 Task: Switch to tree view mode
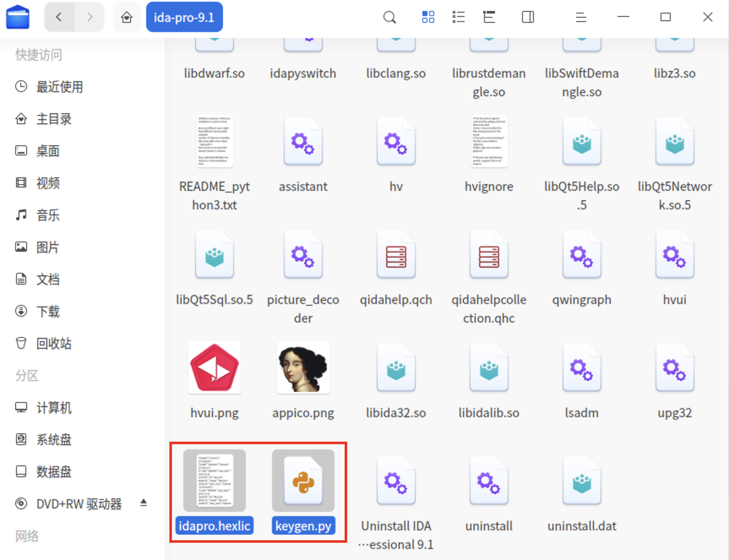(489, 17)
